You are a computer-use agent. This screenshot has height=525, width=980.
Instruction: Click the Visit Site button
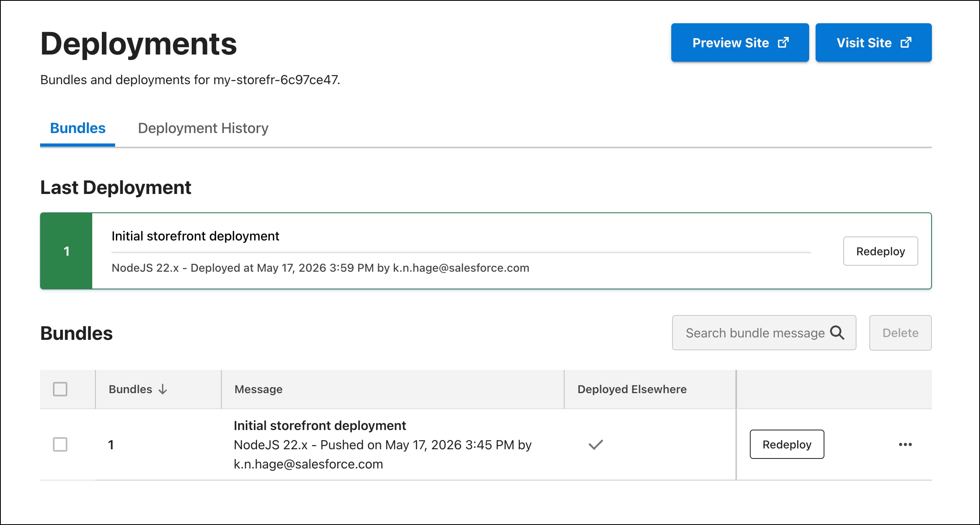873,42
